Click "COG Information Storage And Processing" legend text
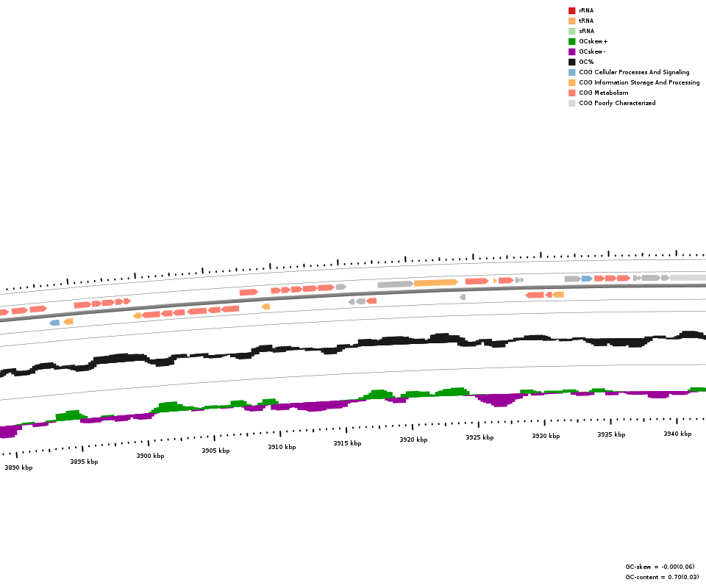 [x=639, y=83]
